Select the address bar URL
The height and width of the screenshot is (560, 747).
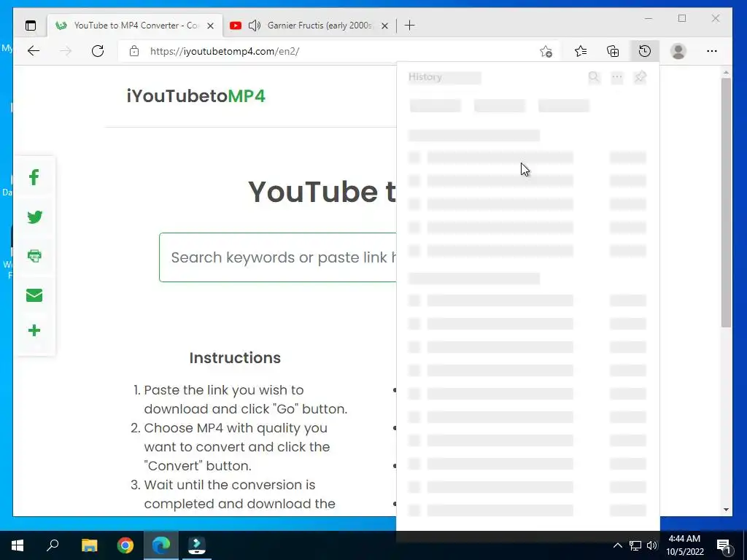pyautogui.click(x=225, y=52)
